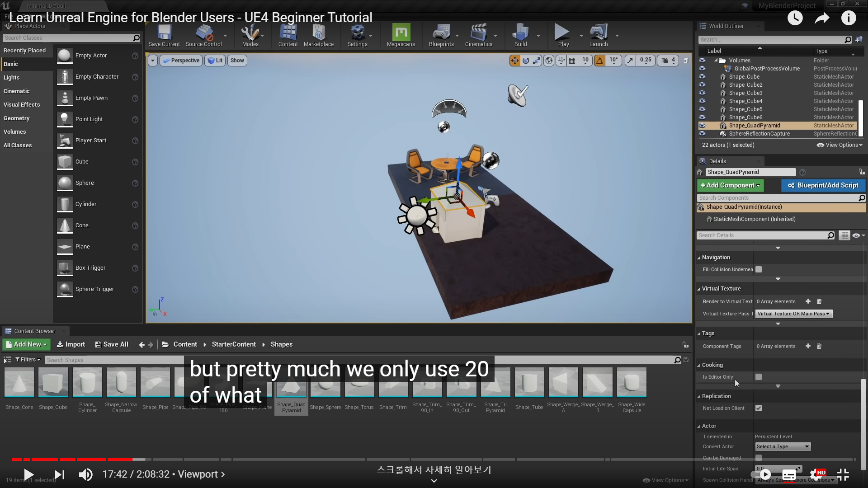Switch to the Lights category tab
This screenshot has height=488, width=868.
[12, 78]
